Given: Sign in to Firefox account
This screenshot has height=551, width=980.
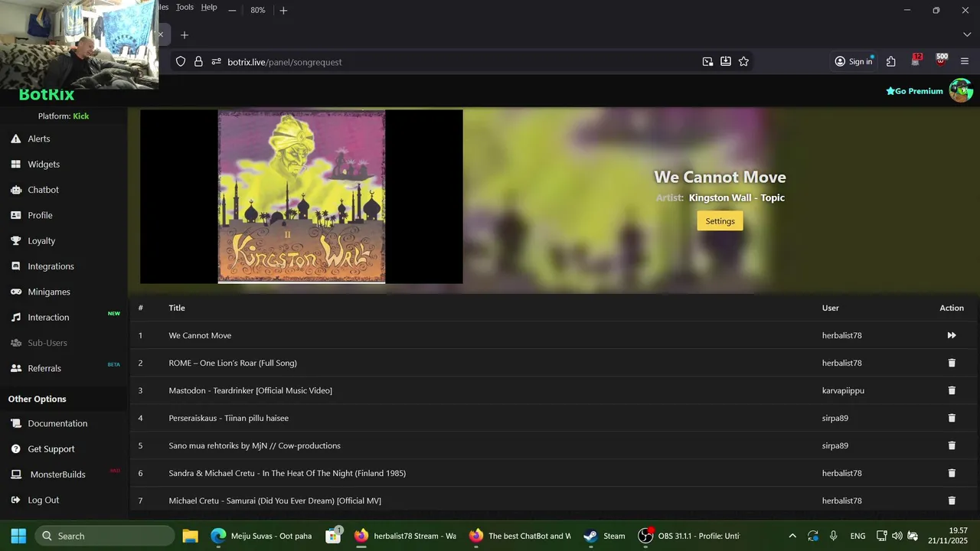Looking at the screenshot, I should click(x=854, y=62).
